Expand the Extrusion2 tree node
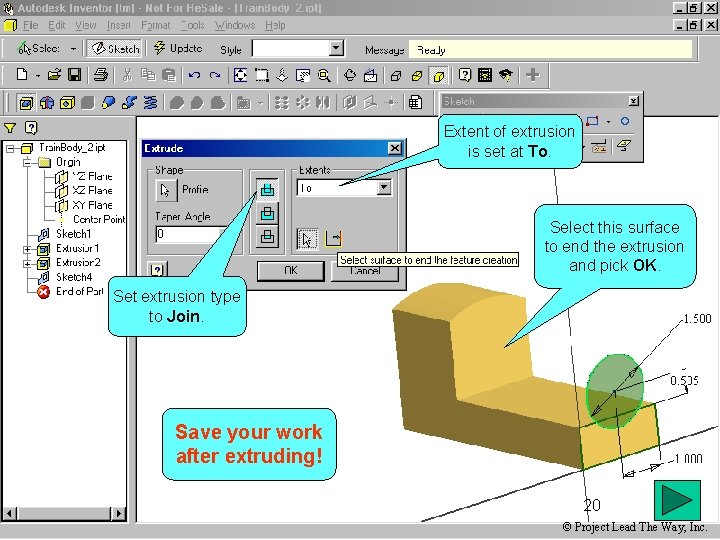Image resolution: width=720 pixels, height=540 pixels. (27, 263)
